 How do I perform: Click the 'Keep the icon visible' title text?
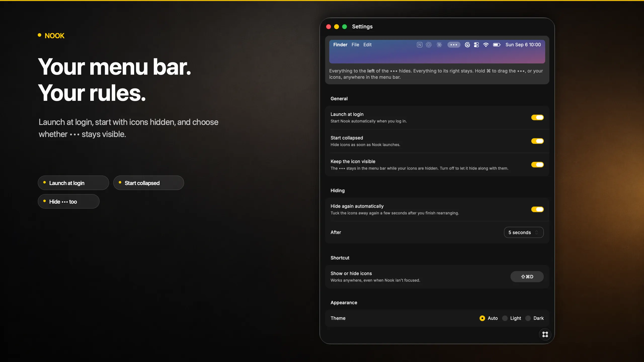(353, 161)
